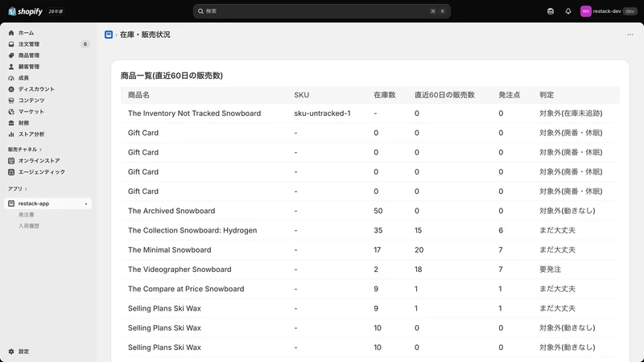Click the 在庫数 column header

click(385, 95)
